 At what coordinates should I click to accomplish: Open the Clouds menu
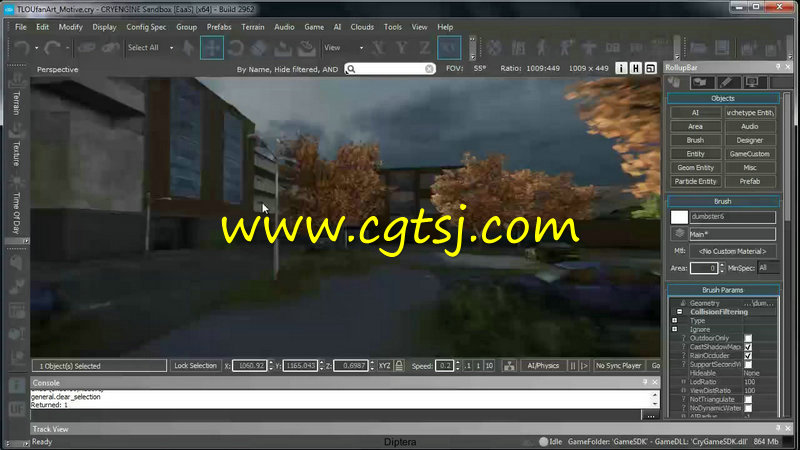coord(362,27)
